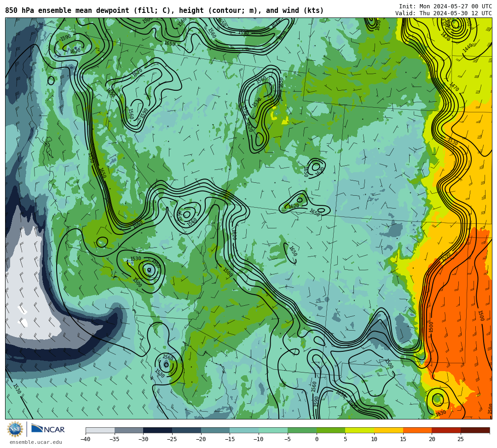Viewport: 497px width, 448px height.
Task: Click the '-20' colorbar tick label
Action: (201, 439)
